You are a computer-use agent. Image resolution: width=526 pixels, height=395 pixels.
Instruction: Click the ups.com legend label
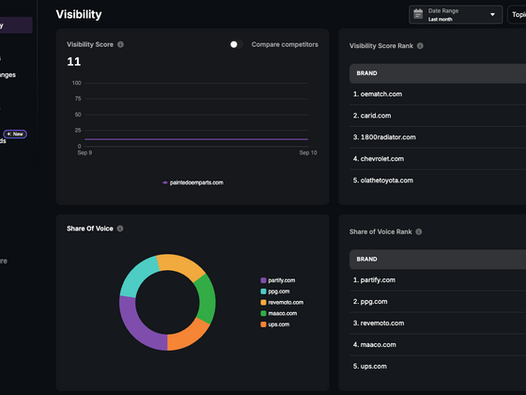279,325
